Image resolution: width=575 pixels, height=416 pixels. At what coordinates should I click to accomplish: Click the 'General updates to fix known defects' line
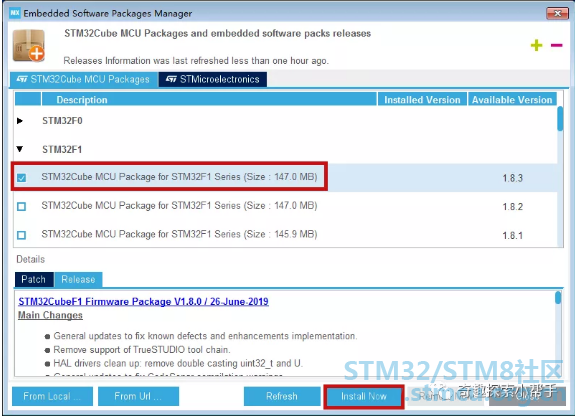pyautogui.click(x=205, y=336)
